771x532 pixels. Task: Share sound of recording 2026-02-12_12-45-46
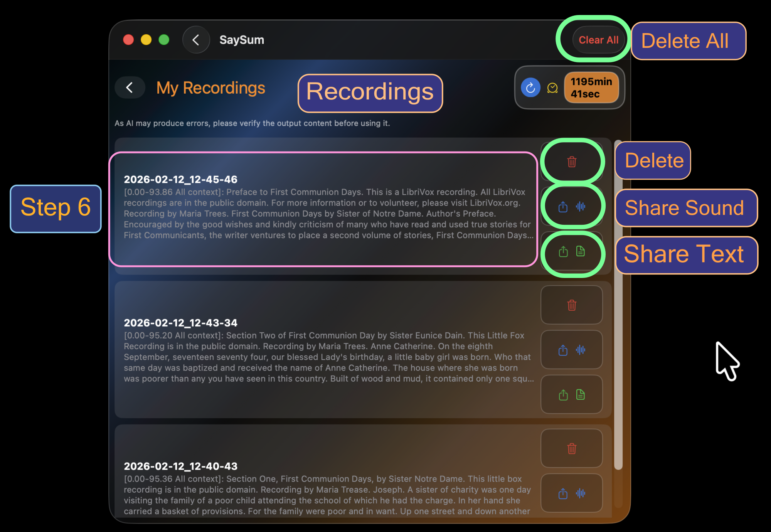572,207
